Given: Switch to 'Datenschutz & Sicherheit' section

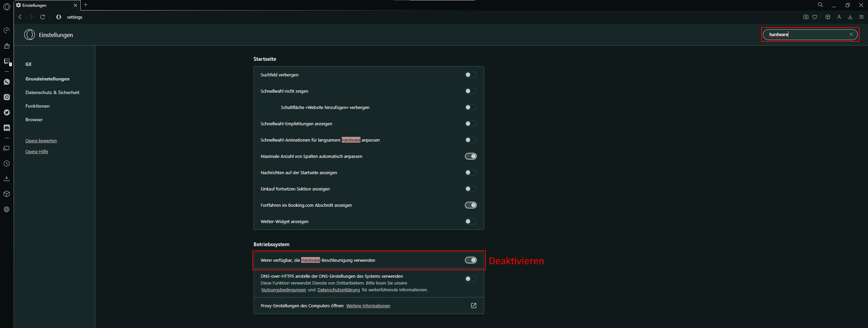Looking at the screenshot, I should click(x=52, y=92).
